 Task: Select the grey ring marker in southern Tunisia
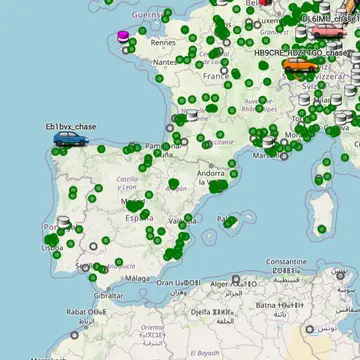[310, 329]
